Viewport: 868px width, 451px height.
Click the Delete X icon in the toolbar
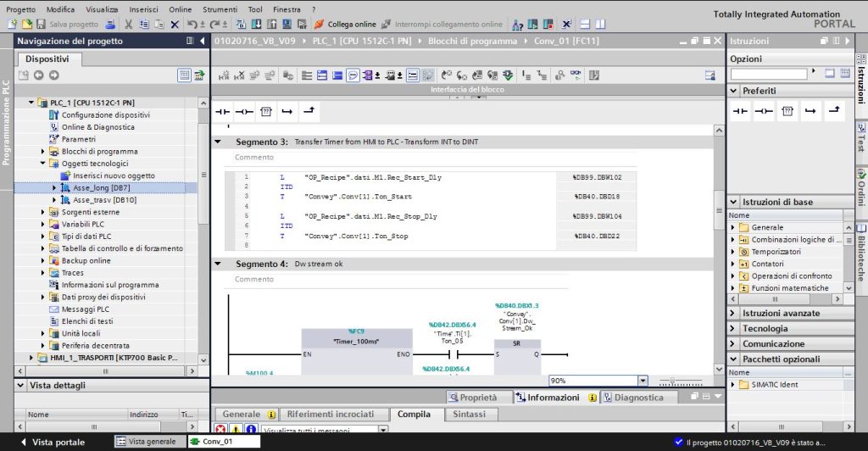click(x=175, y=25)
